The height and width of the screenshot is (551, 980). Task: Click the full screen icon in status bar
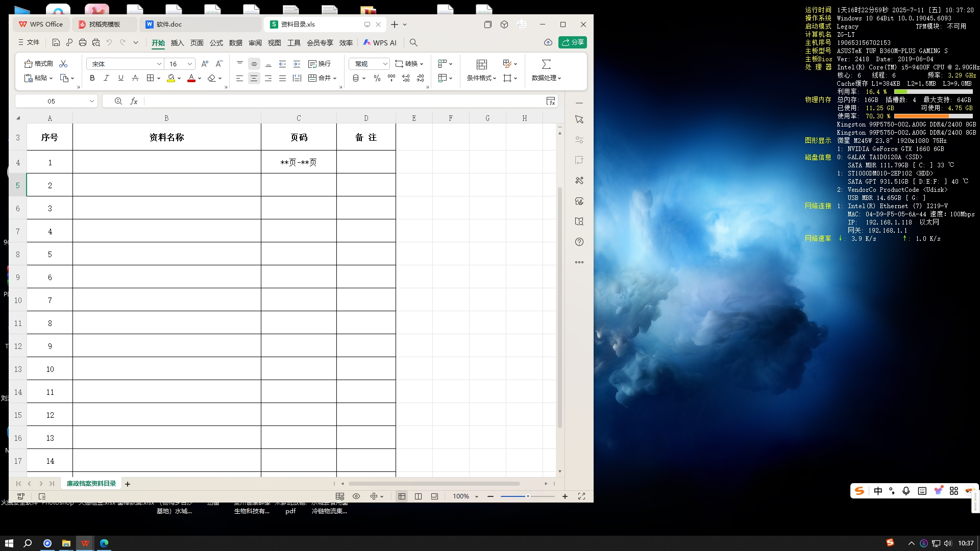pyautogui.click(x=581, y=496)
